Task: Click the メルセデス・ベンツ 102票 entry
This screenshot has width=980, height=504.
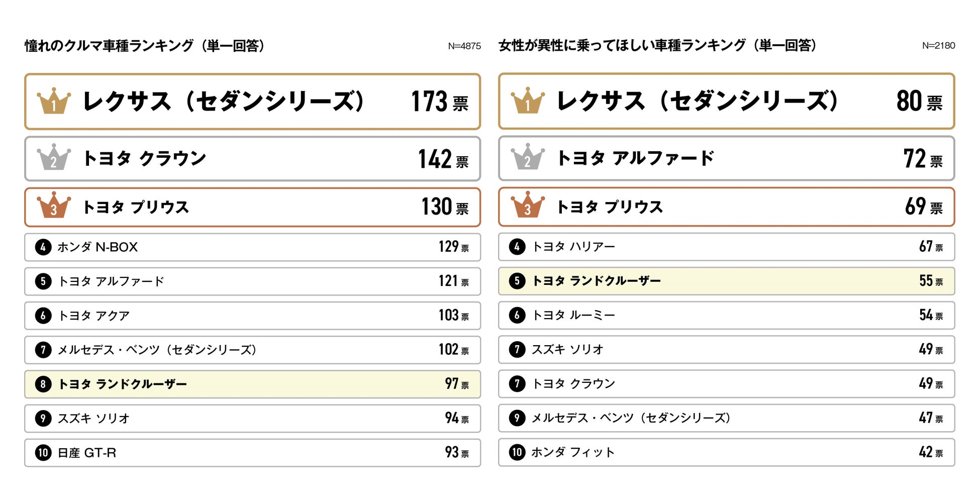Action: coord(252,350)
